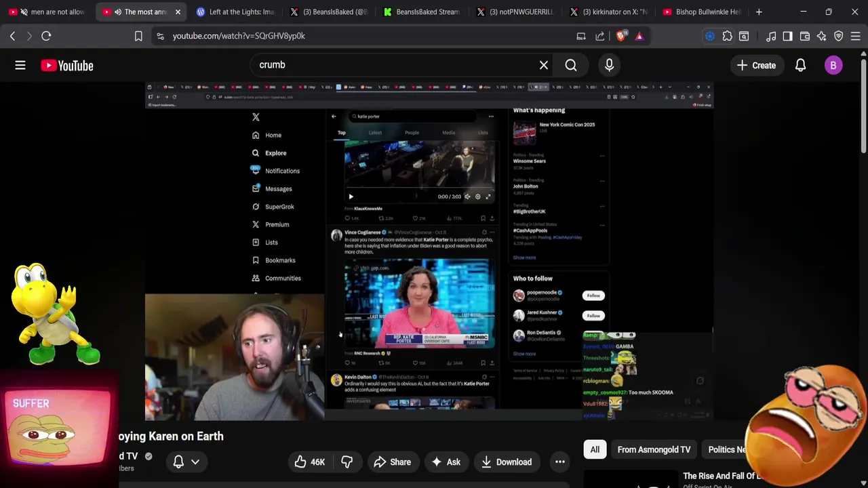Click the install app icon in address bar
The image size is (868, 488).
[x=581, y=36]
